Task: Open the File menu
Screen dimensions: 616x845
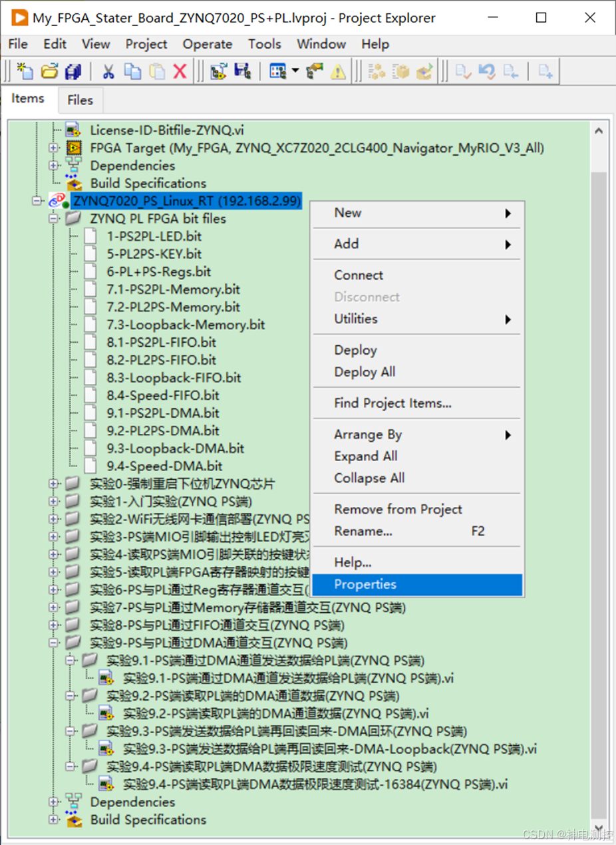Action: tap(18, 44)
